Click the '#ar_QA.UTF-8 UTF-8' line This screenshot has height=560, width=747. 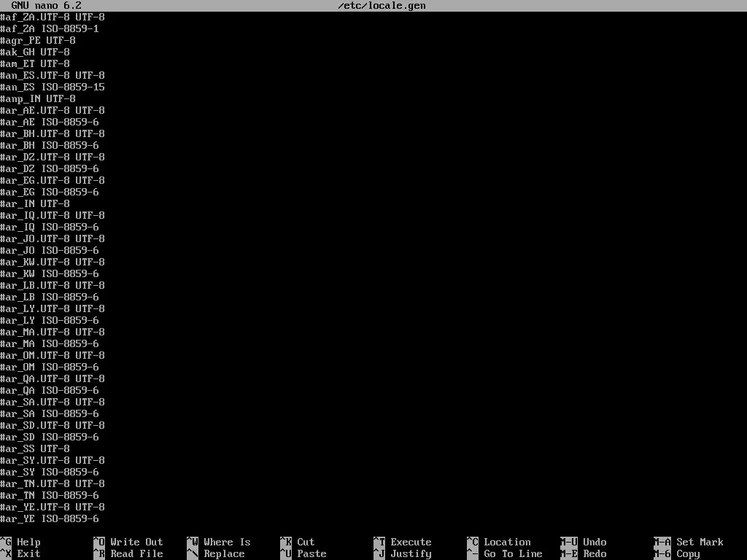53,378
